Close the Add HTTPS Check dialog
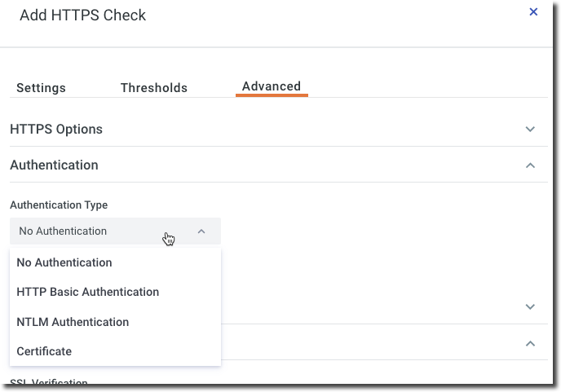Viewport: 561px width, 392px height. click(x=533, y=12)
